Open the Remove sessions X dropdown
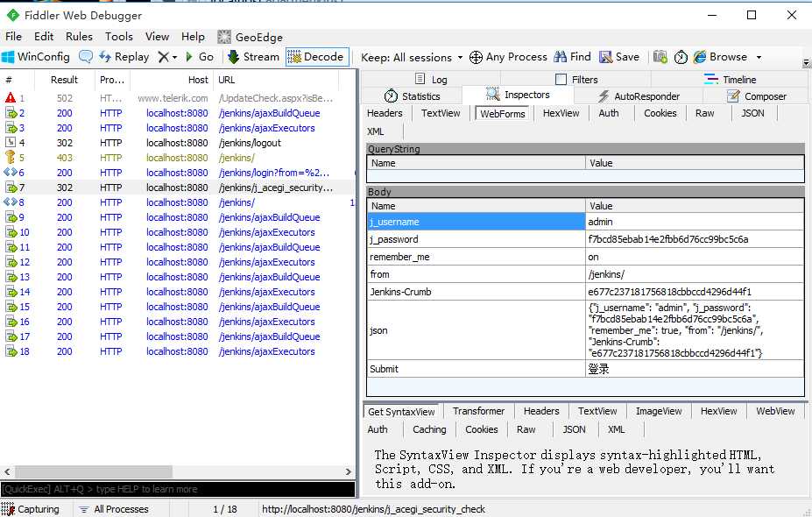 point(167,57)
